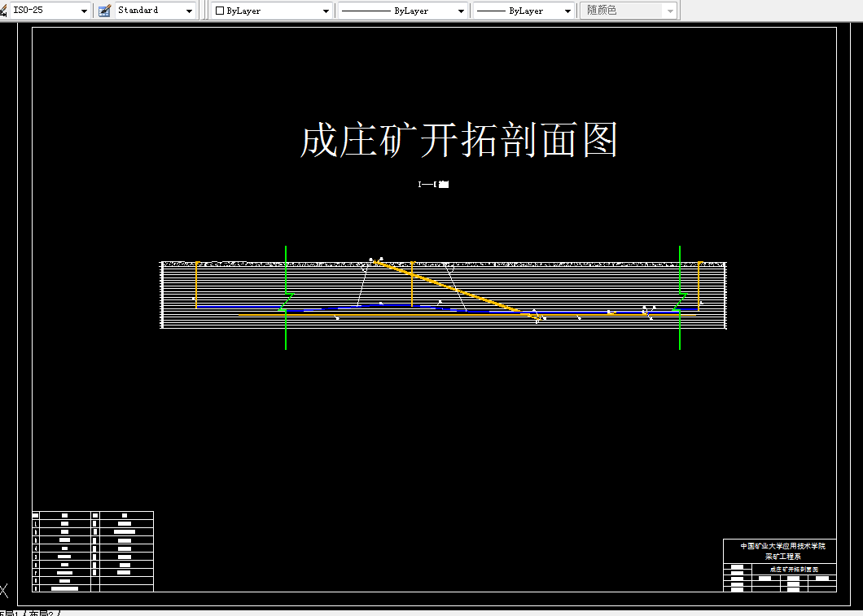Select the I—I section label under the title

431,185
